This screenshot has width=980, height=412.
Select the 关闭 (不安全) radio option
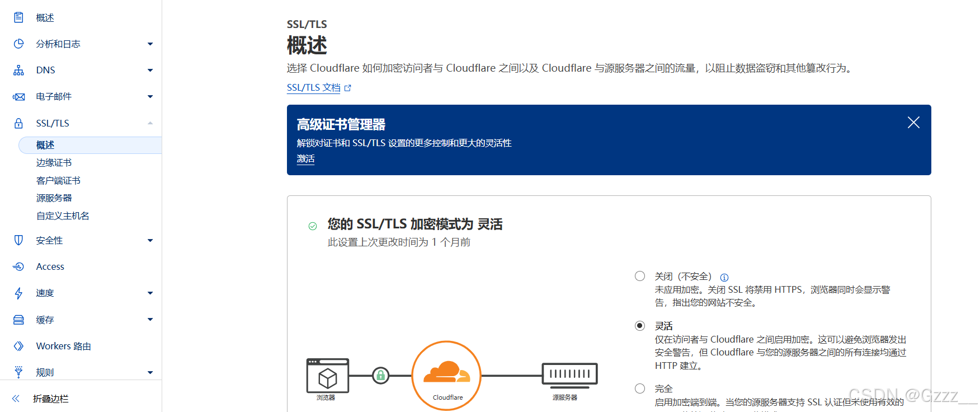(x=640, y=276)
